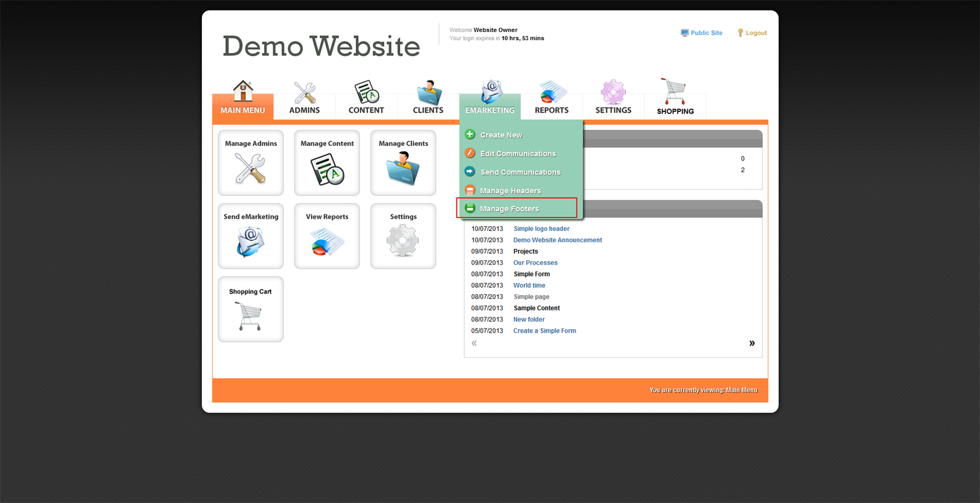Click the Settings gear icon tile
The image size is (980, 503).
coord(403,236)
